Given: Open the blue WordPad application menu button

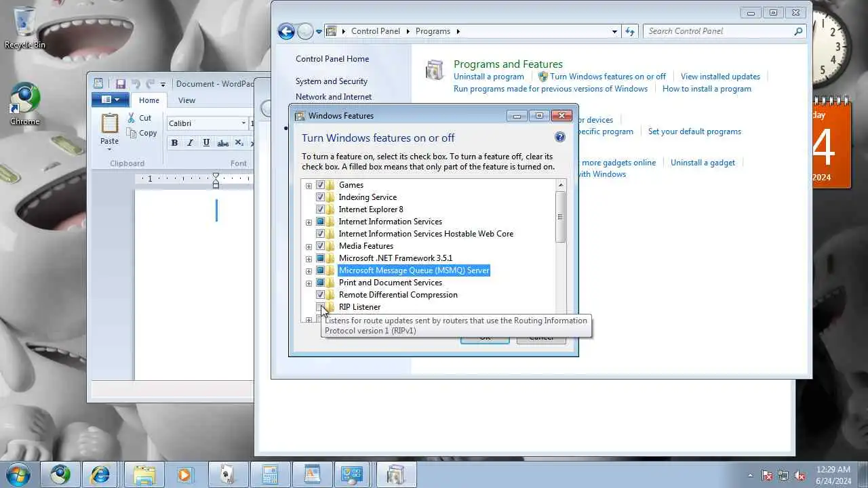Looking at the screenshot, I should tap(110, 100).
